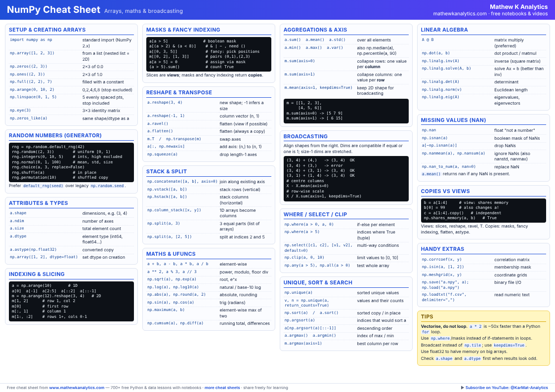Click 'a.argmax() a.argmin()' entry
This screenshot has width=555, height=392.
(x=310, y=335)
